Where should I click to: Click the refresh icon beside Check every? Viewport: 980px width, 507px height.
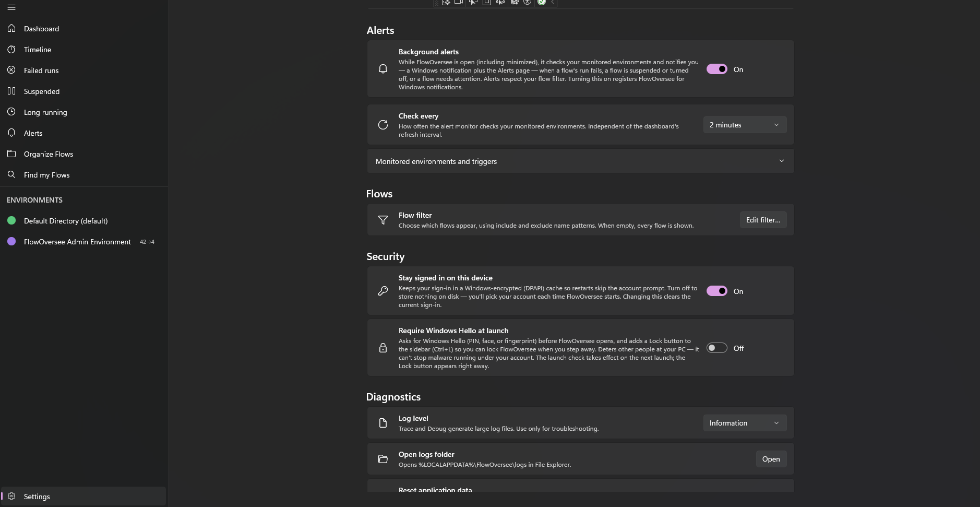pyautogui.click(x=383, y=125)
